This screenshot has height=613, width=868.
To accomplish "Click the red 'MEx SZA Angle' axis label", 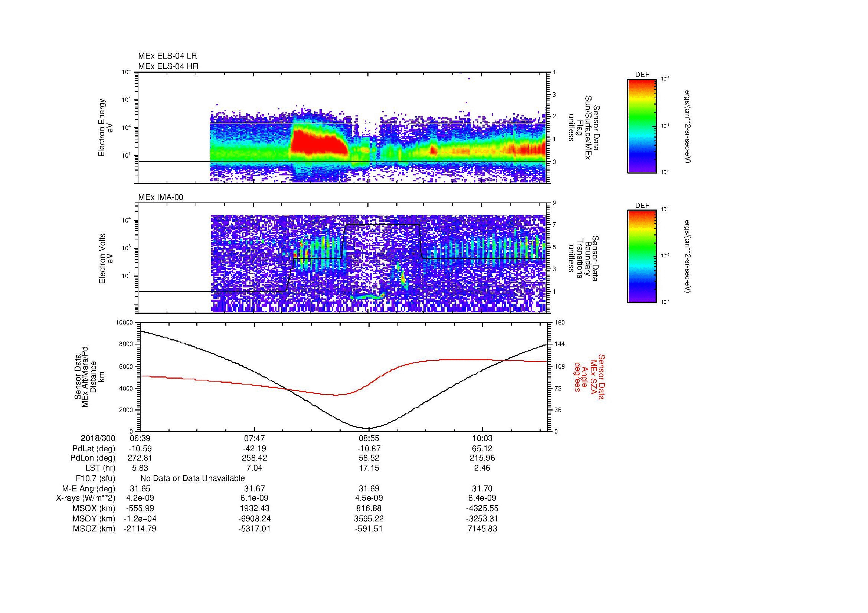I will (589, 376).
